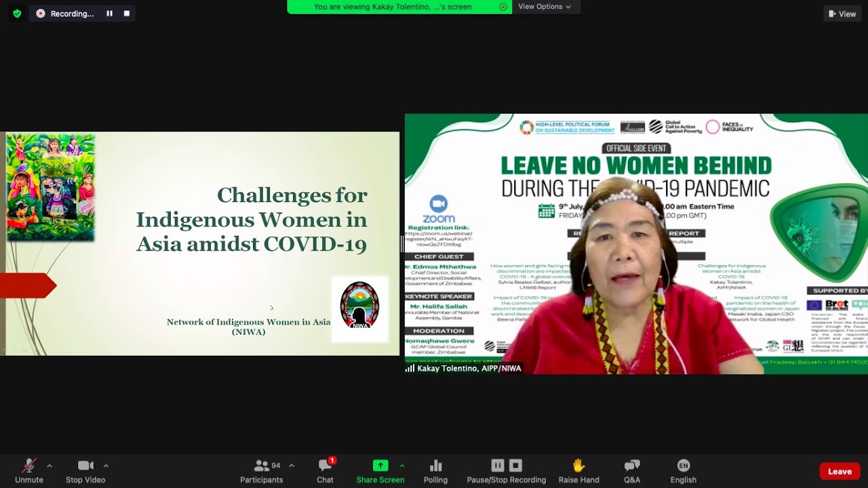This screenshot has height=488, width=868.
Task: Click Network of Indigenous Women in Asia text
Action: [x=249, y=327]
